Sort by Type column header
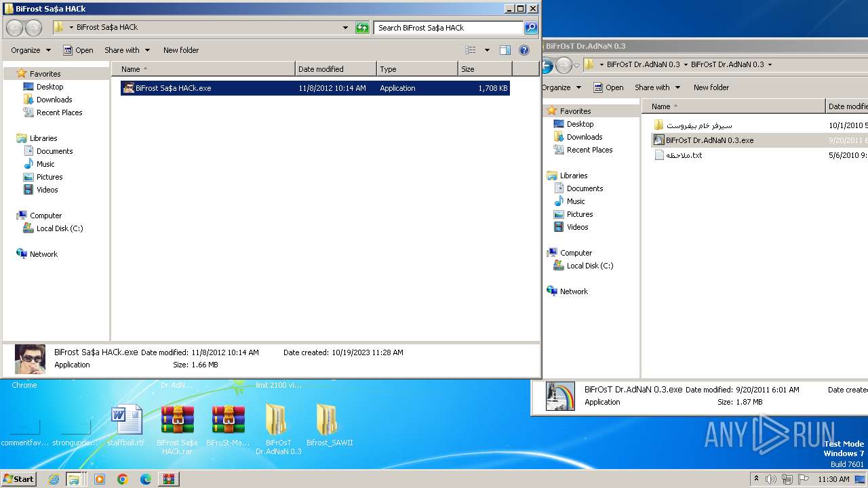This screenshot has height=488, width=868. pyautogui.click(x=417, y=69)
